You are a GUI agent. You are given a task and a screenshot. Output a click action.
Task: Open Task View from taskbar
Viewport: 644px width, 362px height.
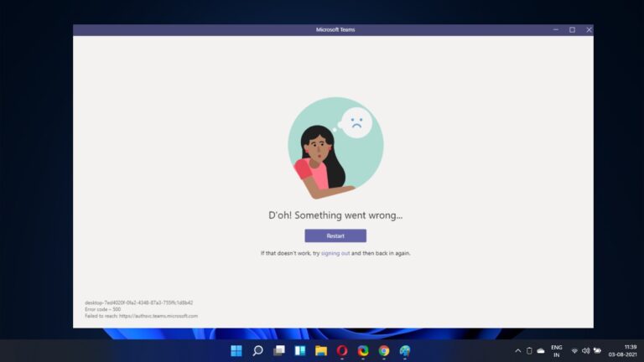(x=278, y=350)
